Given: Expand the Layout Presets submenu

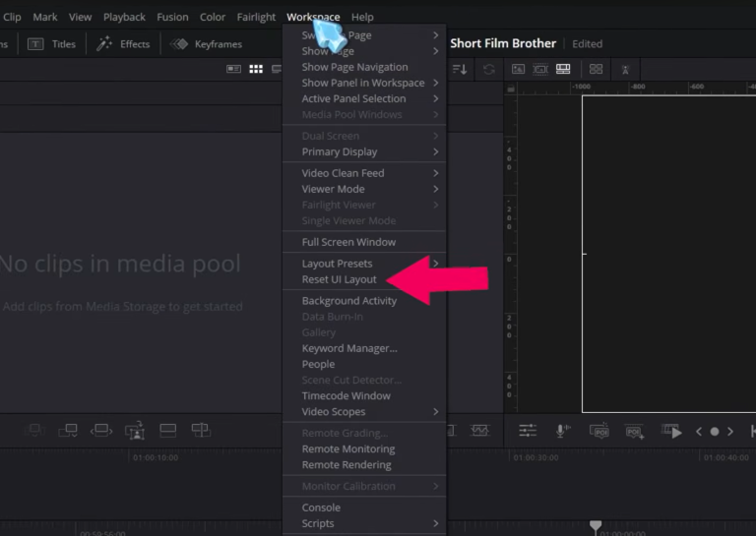Looking at the screenshot, I should (x=364, y=264).
